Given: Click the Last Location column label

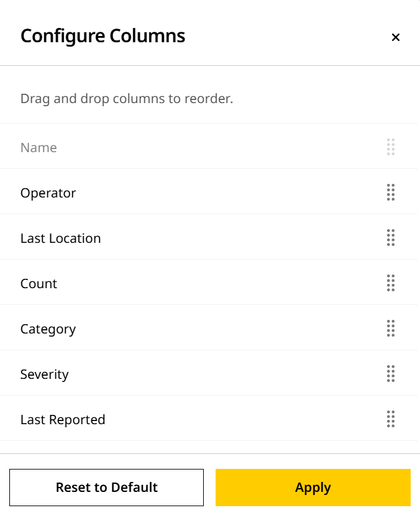Looking at the screenshot, I should (60, 238).
